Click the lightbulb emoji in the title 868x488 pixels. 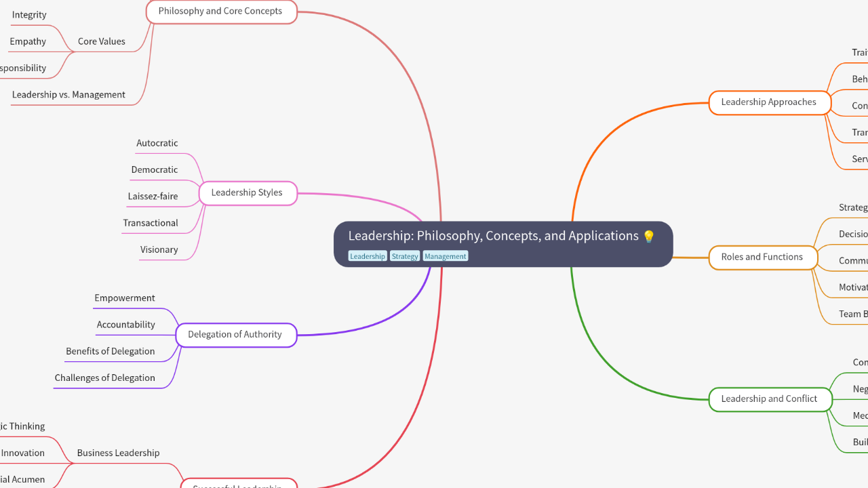[x=649, y=237]
